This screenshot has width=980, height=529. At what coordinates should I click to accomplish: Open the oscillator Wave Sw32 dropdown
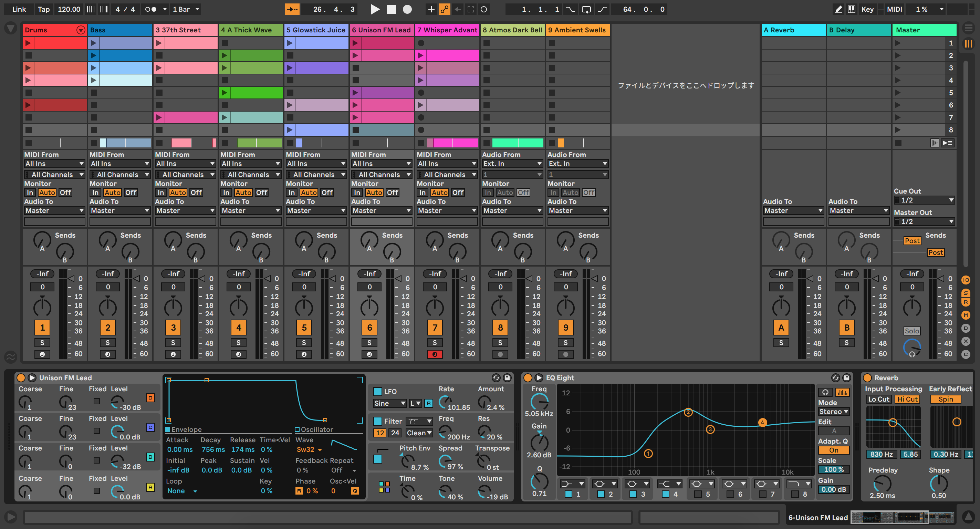point(309,449)
